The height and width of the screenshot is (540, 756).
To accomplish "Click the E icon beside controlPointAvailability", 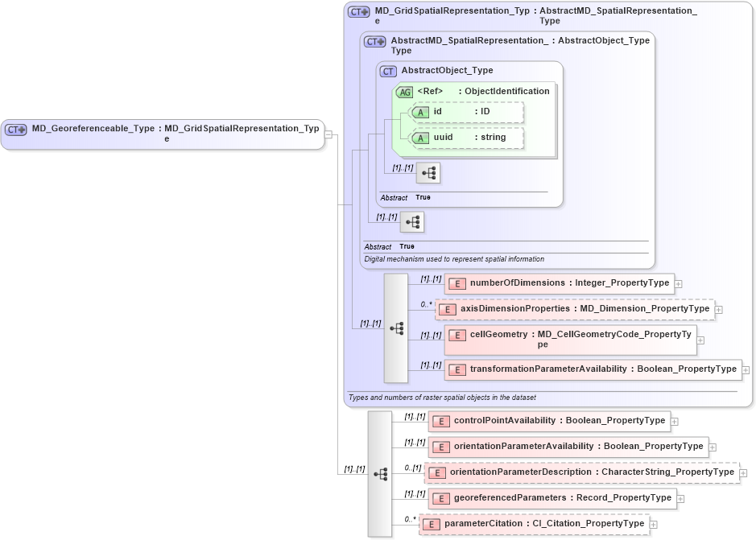I will point(440,421).
